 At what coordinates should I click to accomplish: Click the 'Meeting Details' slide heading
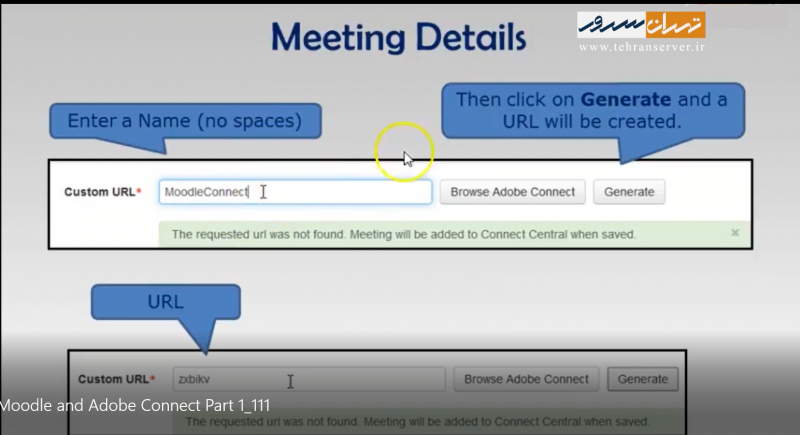coord(398,37)
